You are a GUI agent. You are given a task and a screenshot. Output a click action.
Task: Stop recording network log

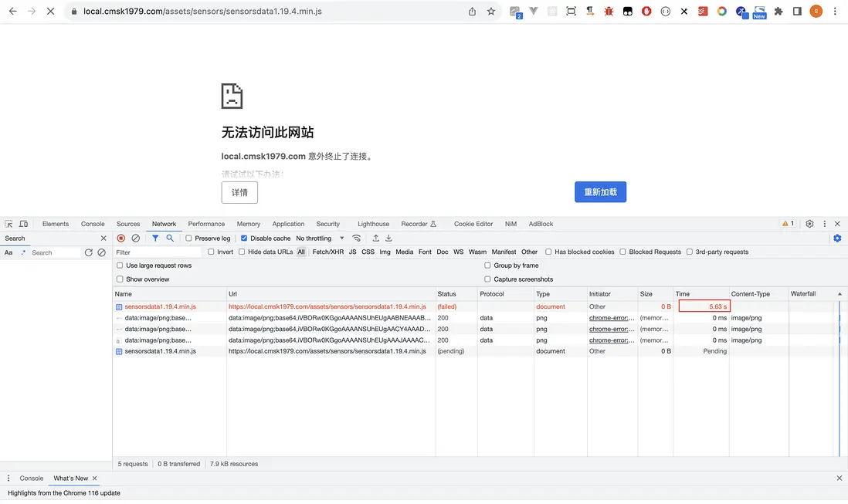[x=121, y=238]
